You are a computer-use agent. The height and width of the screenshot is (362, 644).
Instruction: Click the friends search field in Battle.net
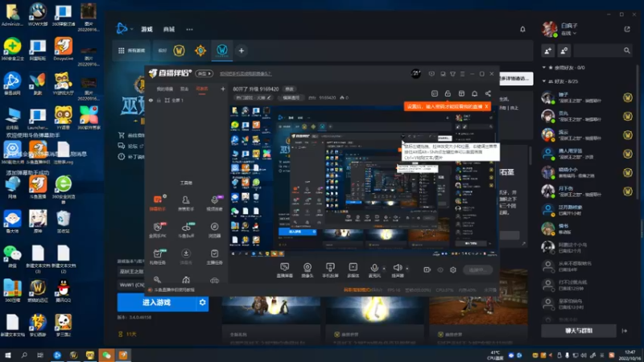coord(602,51)
